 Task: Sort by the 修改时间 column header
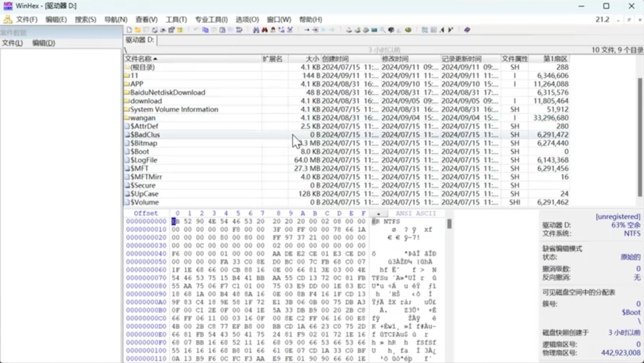pyautogui.click(x=411, y=59)
